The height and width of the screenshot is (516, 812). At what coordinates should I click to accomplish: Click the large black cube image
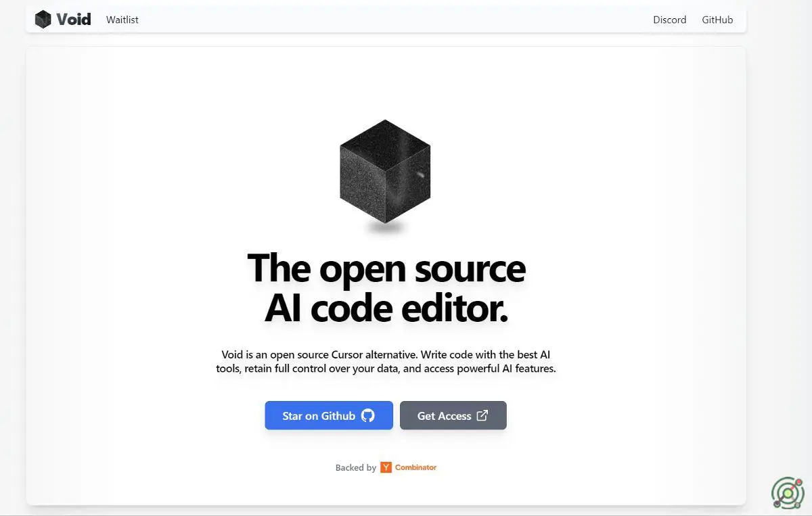pos(385,172)
